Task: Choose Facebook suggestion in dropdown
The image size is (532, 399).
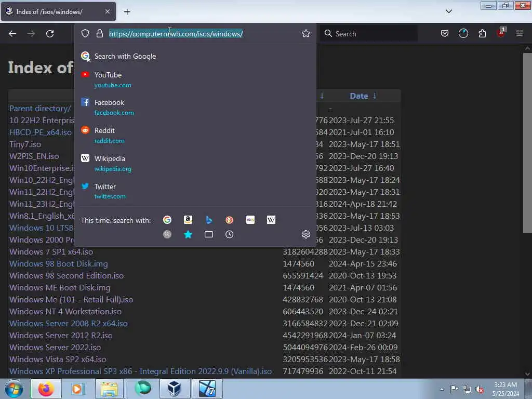Action: [195, 107]
